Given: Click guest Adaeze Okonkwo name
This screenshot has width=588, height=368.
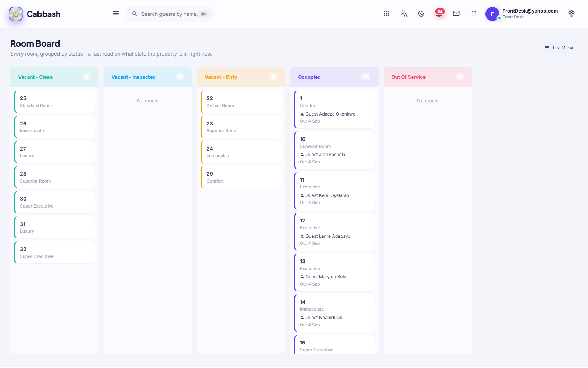Looking at the screenshot, I should (x=330, y=114).
